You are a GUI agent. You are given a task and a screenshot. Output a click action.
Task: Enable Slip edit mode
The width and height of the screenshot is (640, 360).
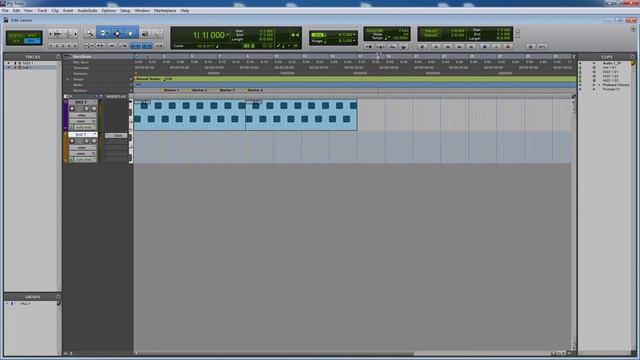pos(16,41)
